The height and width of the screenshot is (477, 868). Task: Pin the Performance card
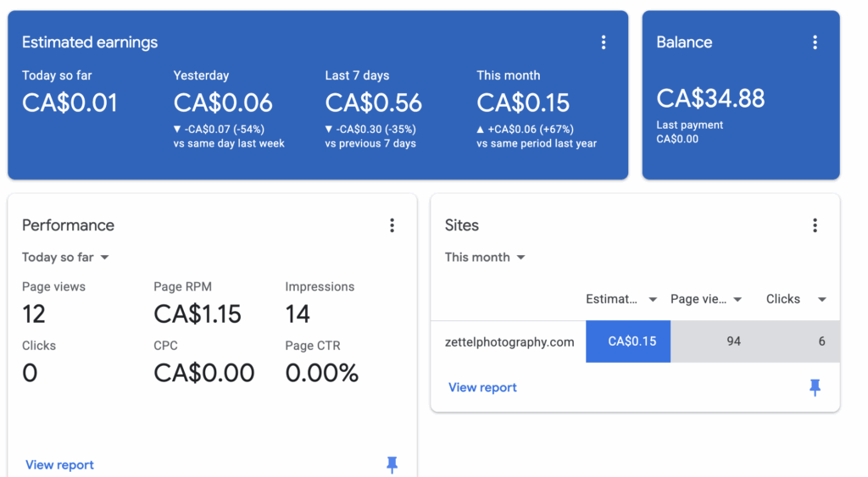point(392,464)
